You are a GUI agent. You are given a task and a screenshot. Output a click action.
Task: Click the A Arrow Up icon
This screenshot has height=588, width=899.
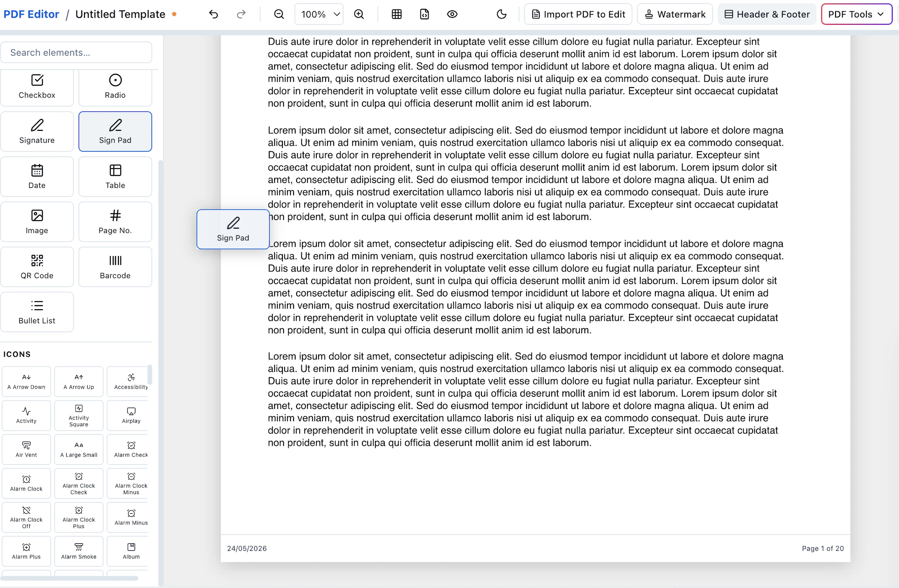[x=79, y=381]
